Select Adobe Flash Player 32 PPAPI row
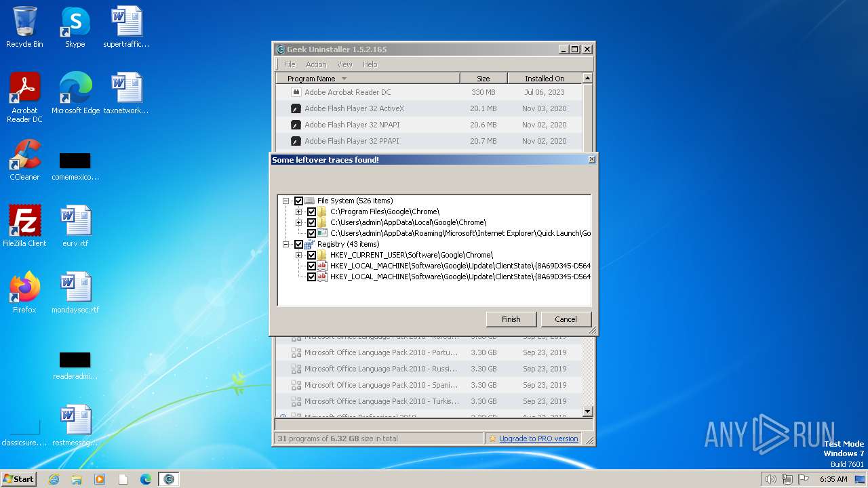The image size is (868, 488). pos(429,141)
